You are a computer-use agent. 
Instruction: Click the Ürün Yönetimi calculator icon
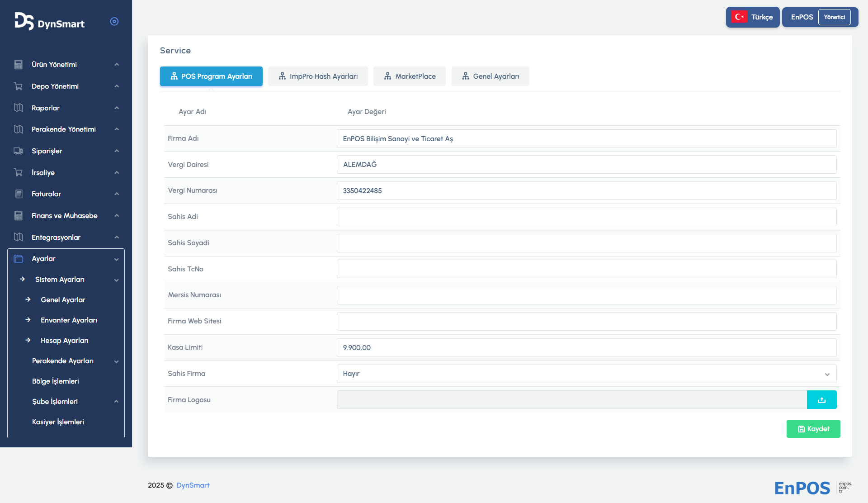pyautogui.click(x=19, y=65)
